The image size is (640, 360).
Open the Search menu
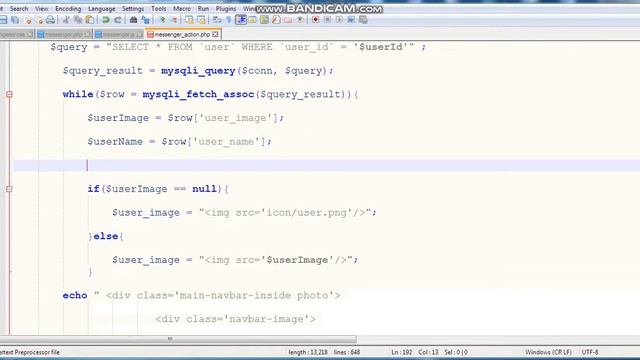click(19, 9)
